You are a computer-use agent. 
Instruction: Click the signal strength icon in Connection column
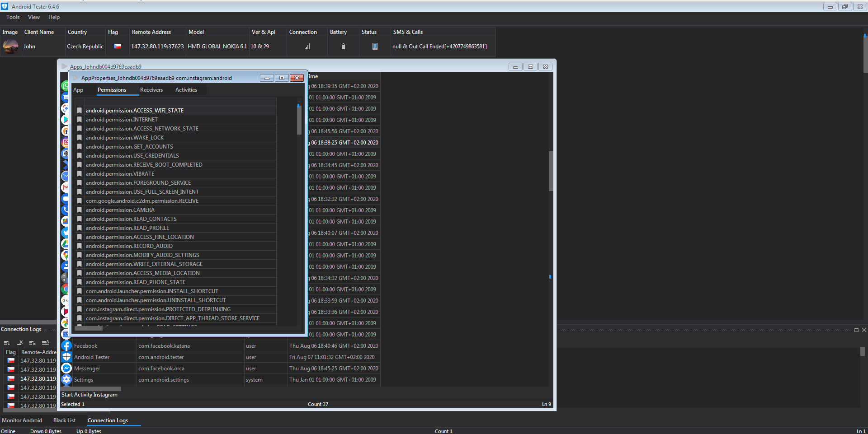[x=307, y=47]
